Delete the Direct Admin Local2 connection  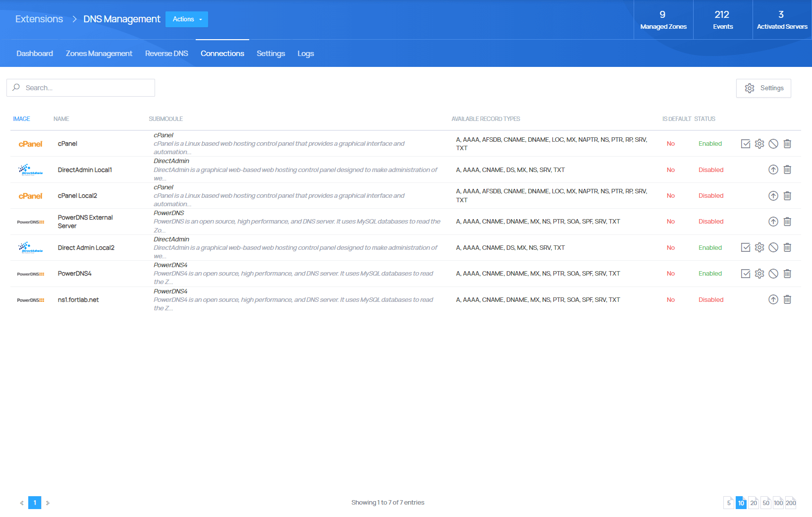tap(787, 247)
